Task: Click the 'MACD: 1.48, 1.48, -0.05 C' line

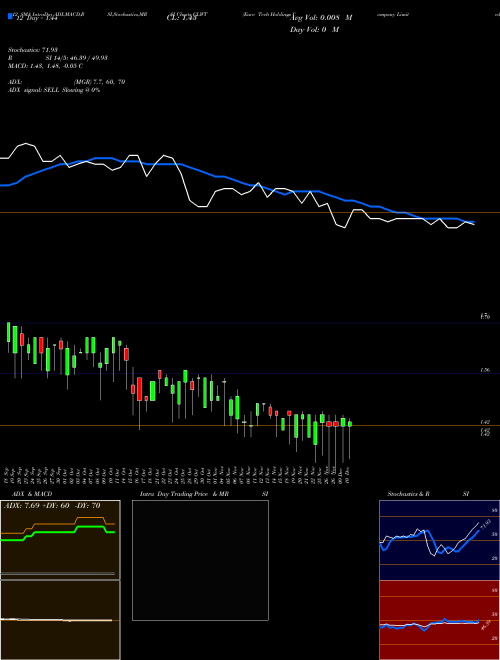Action: [45, 66]
